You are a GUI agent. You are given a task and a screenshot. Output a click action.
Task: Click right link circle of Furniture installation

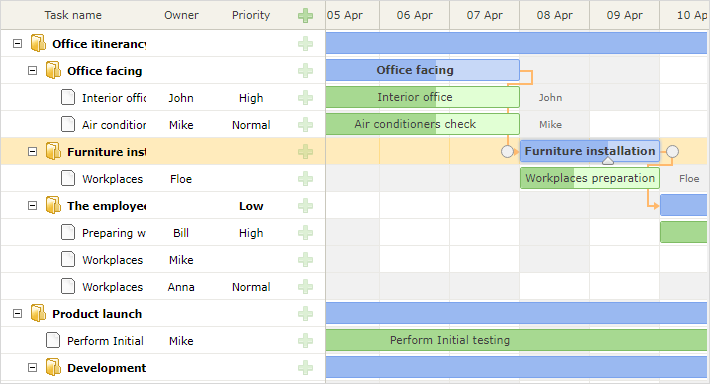click(x=672, y=151)
